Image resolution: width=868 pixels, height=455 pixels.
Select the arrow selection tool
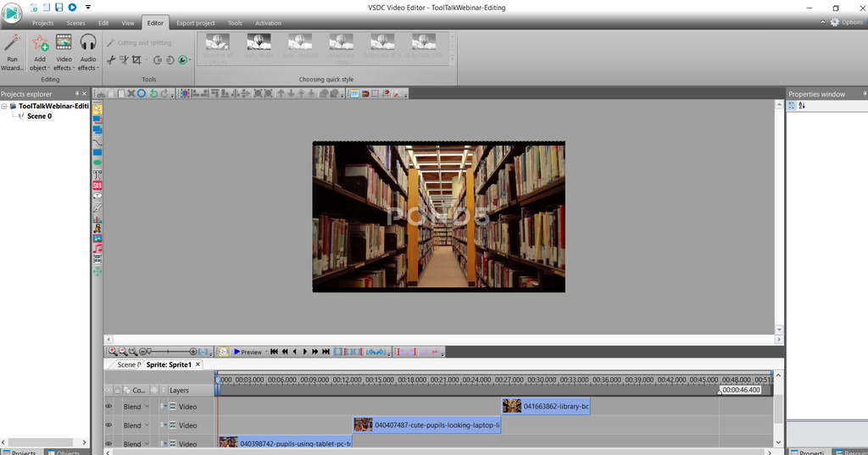[97, 109]
